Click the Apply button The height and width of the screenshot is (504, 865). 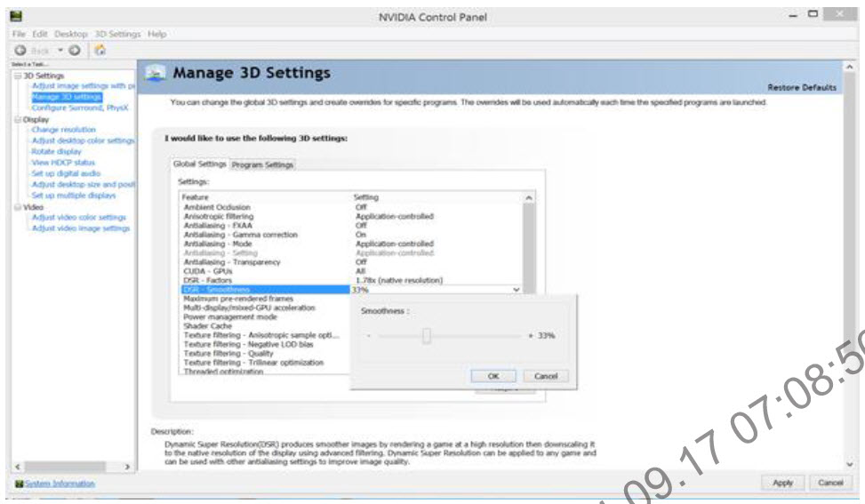782,483
